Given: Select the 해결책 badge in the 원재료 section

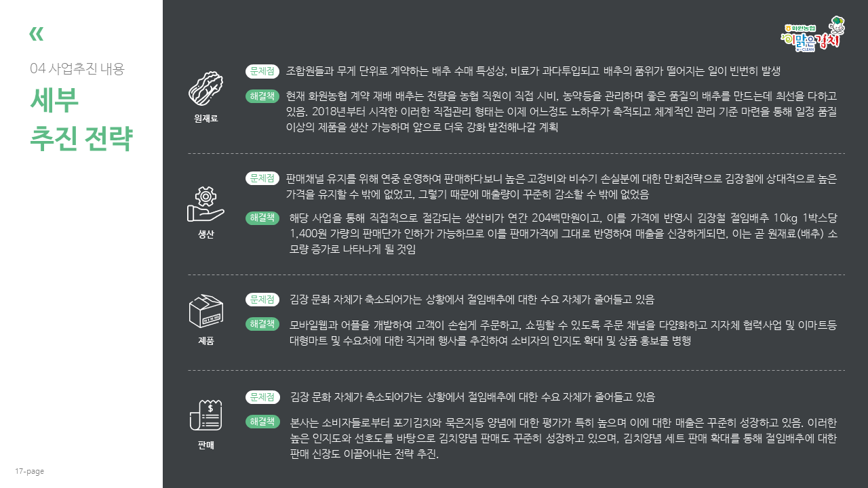Looking at the screenshot, I should click(262, 96).
